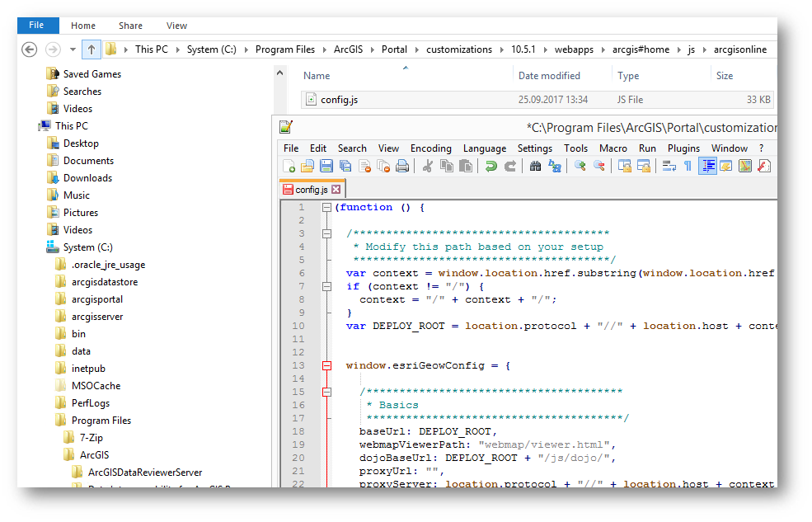Open the recent locations dropdown in Explorer
The image size is (812, 522).
(x=73, y=49)
